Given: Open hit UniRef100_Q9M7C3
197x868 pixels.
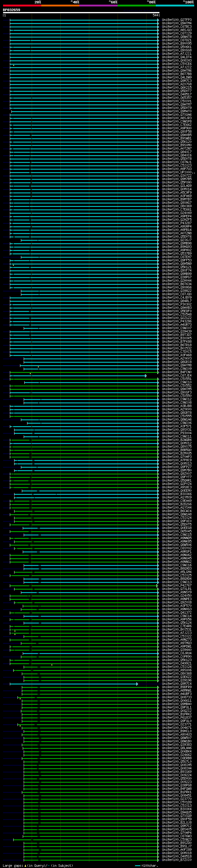Looking at the screenshot, I should click(177, 81).
